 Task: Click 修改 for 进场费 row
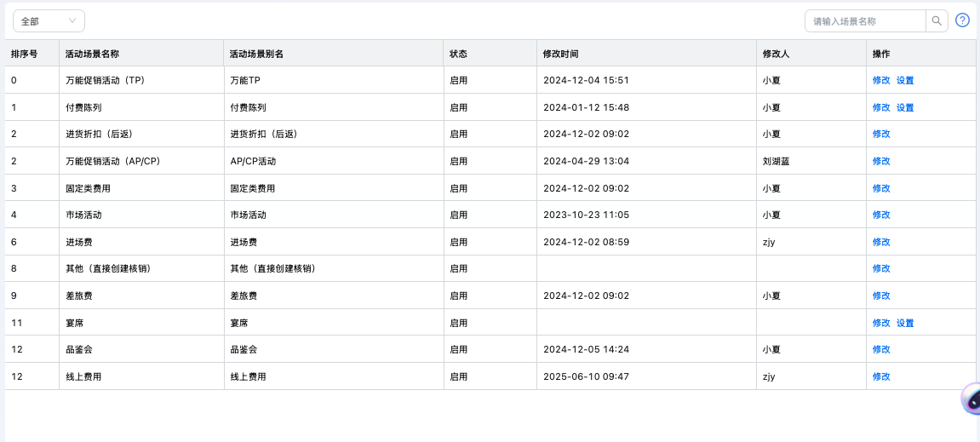[x=881, y=243]
